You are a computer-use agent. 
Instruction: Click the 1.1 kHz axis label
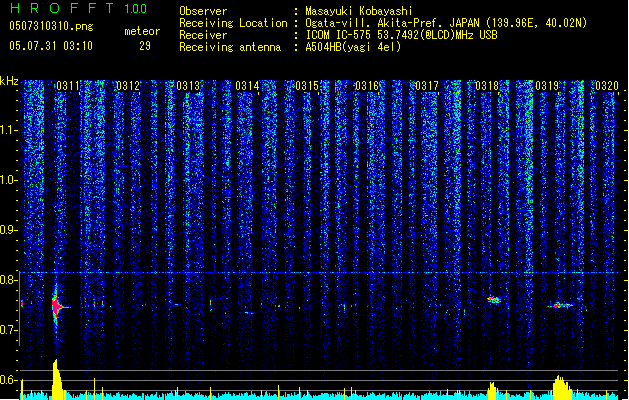[x=8, y=130]
